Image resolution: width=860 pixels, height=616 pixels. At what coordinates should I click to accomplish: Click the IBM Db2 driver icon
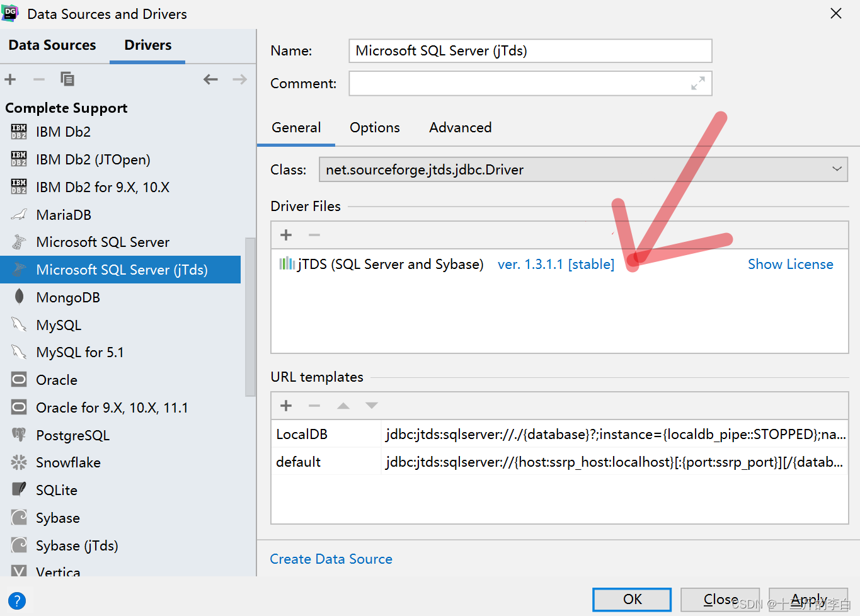pos(19,132)
